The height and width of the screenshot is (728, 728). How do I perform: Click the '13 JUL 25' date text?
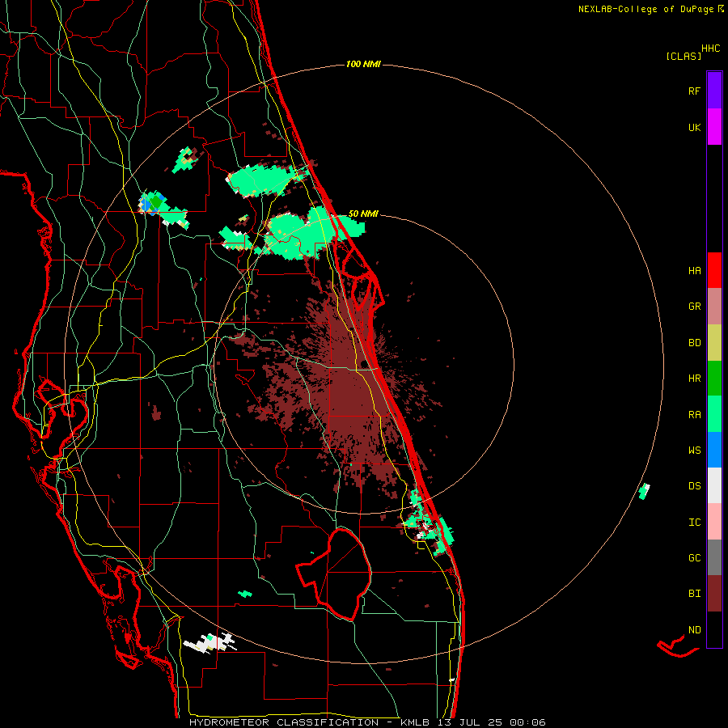470,722
